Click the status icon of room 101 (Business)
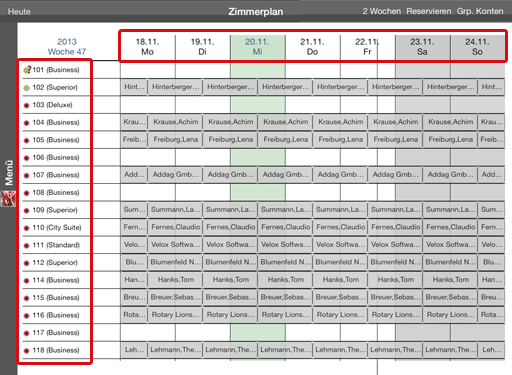This screenshot has width=512, height=375. coord(27,70)
